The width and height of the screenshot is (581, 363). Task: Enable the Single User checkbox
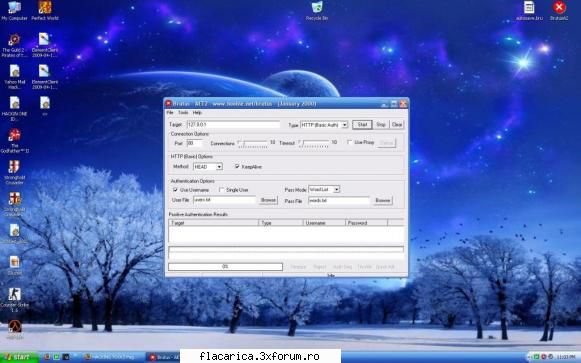tap(222, 190)
